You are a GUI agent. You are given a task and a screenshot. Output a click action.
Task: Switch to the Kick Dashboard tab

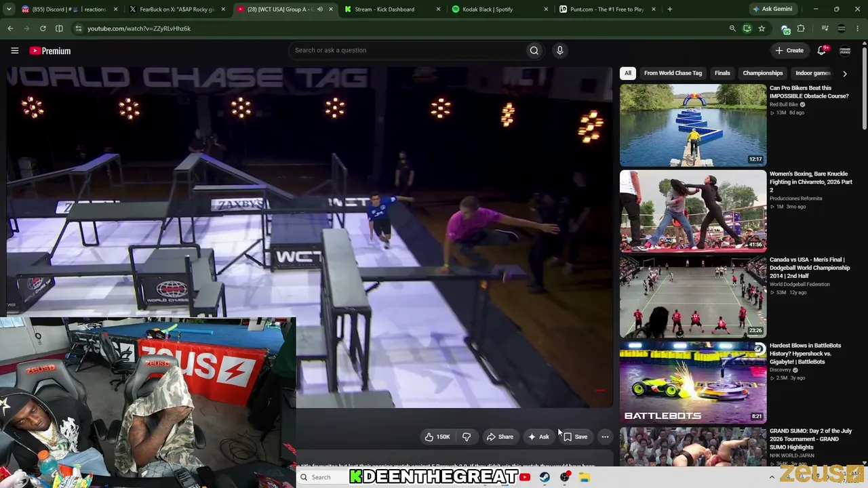pyautogui.click(x=391, y=9)
